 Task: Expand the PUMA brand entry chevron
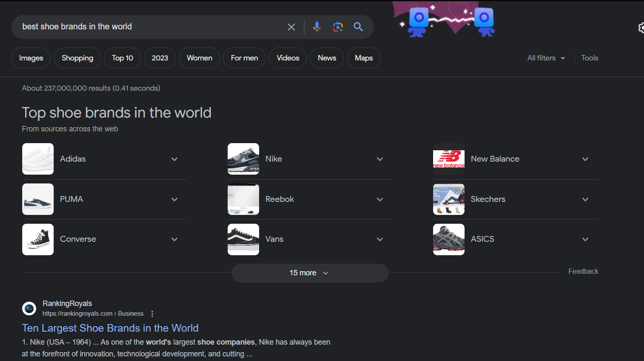click(174, 199)
